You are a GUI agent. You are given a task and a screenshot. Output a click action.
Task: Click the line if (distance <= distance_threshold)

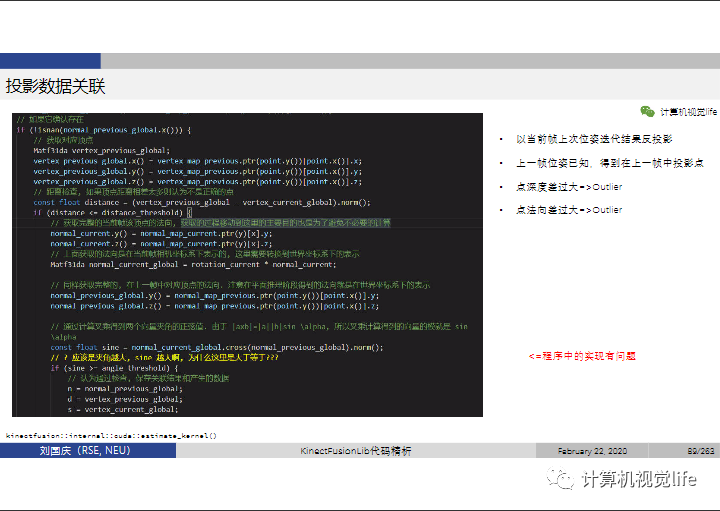coord(112,213)
